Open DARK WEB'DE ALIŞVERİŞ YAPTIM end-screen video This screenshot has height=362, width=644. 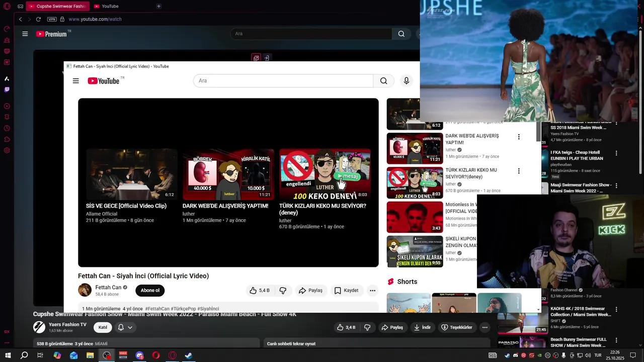(228, 187)
